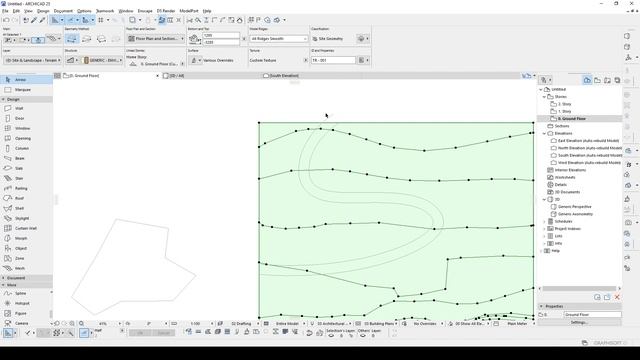
Task: Open the Design menu
Action: 43,11
